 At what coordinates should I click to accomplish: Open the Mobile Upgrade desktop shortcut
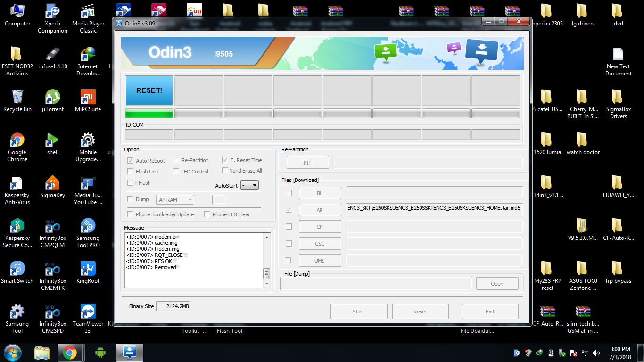(88, 147)
